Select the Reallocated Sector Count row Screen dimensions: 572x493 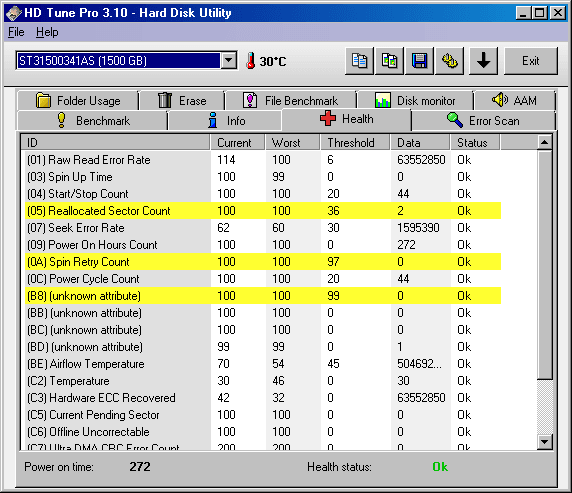click(x=263, y=211)
